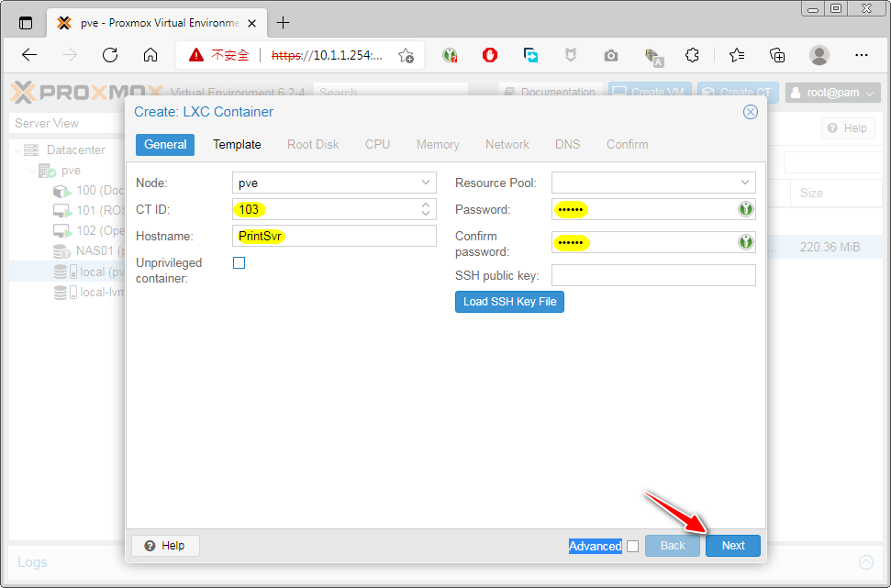Screen dimensions: 891x588
Task: Open the browser extensions puzzle icon
Action: pyautogui.click(x=693, y=55)
